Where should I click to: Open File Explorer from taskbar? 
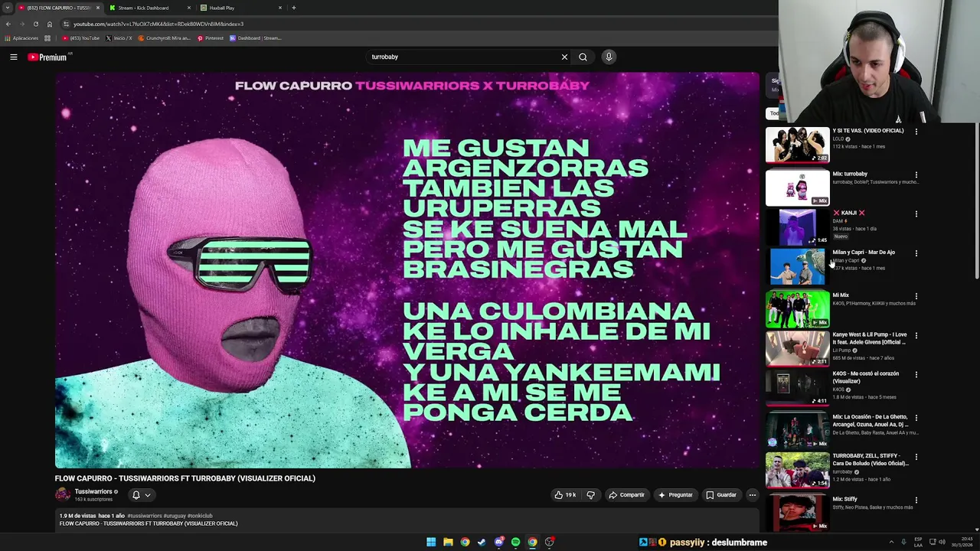(448, 542)
